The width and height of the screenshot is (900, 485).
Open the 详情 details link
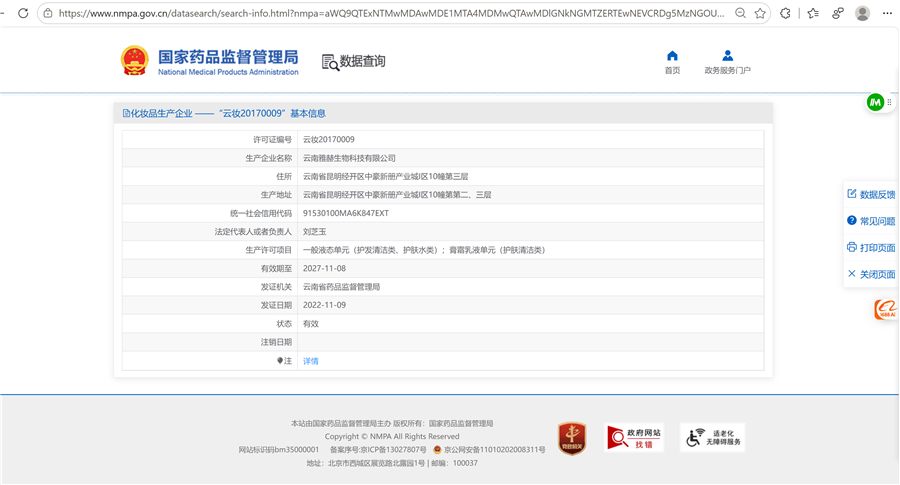311,361
